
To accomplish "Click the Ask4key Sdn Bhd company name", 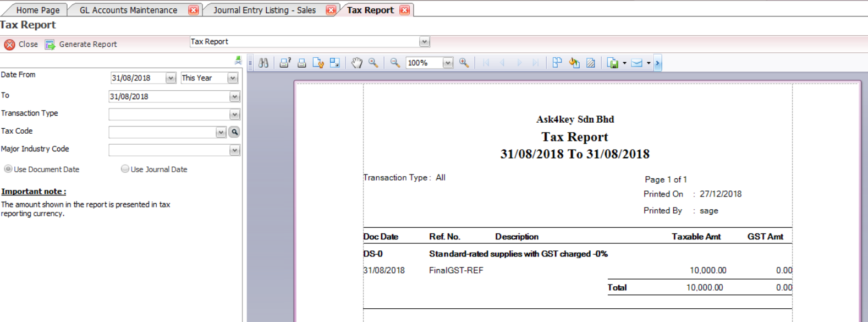I will pyautogui.click(x=575, y=119).
